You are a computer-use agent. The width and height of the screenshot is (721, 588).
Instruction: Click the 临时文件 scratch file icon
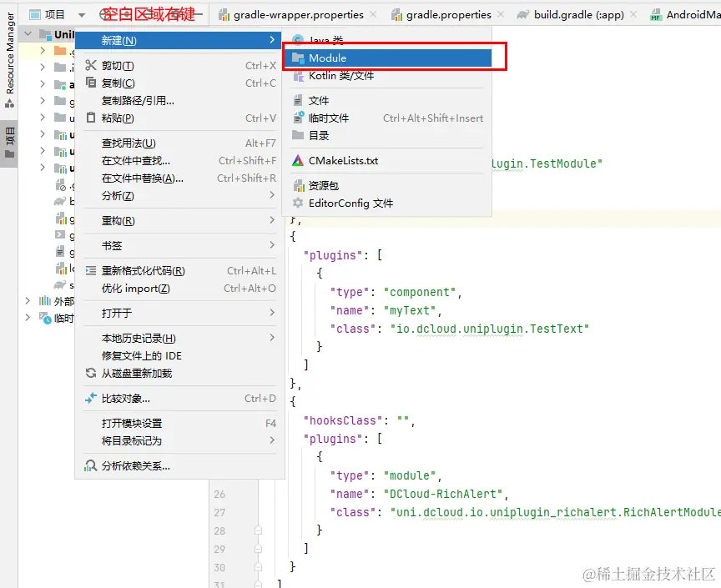point(299,118)
